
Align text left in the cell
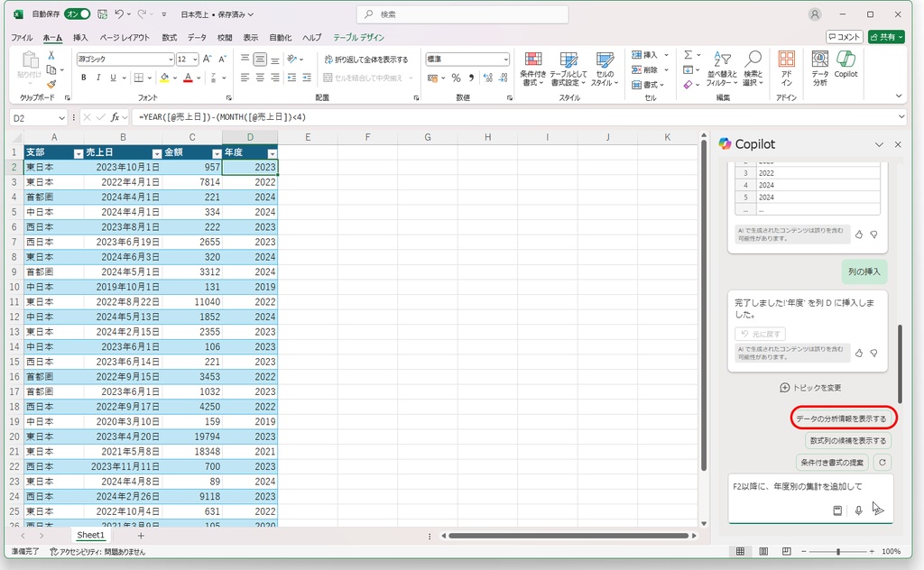tap(245, 78)
